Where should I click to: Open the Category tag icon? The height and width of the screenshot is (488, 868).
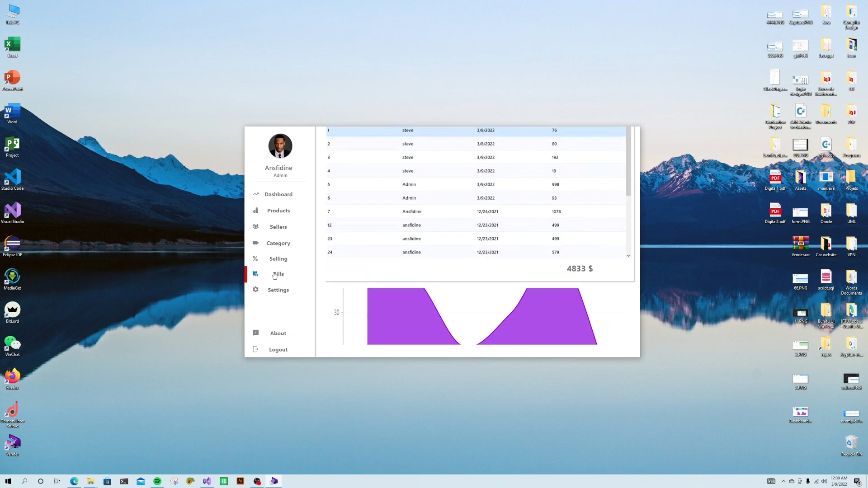click(256, 243)
